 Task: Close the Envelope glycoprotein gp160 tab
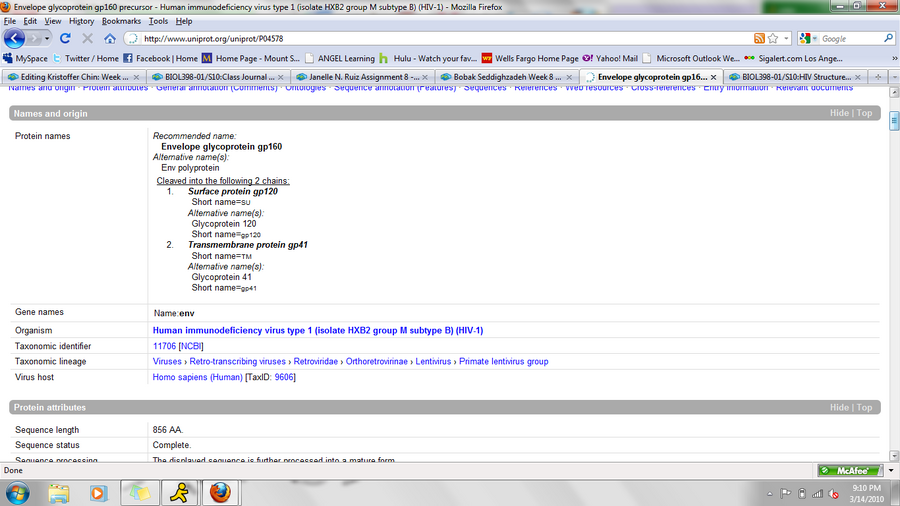pyautogui.click(x=714, y=76)
